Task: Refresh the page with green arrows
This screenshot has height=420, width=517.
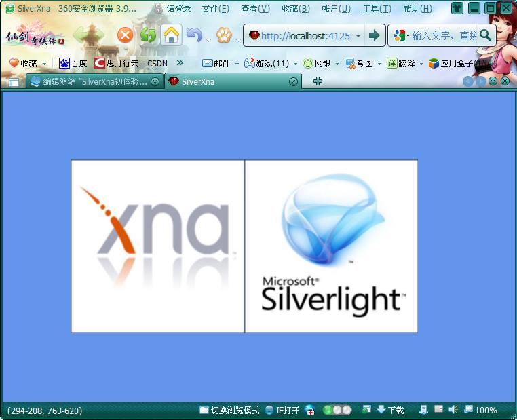Action: coord(148,35)
